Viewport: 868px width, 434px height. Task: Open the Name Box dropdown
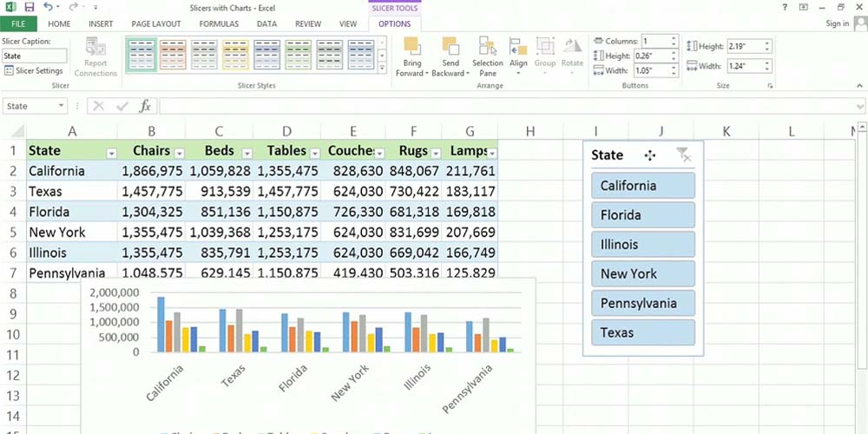click(x=61, y=106)
